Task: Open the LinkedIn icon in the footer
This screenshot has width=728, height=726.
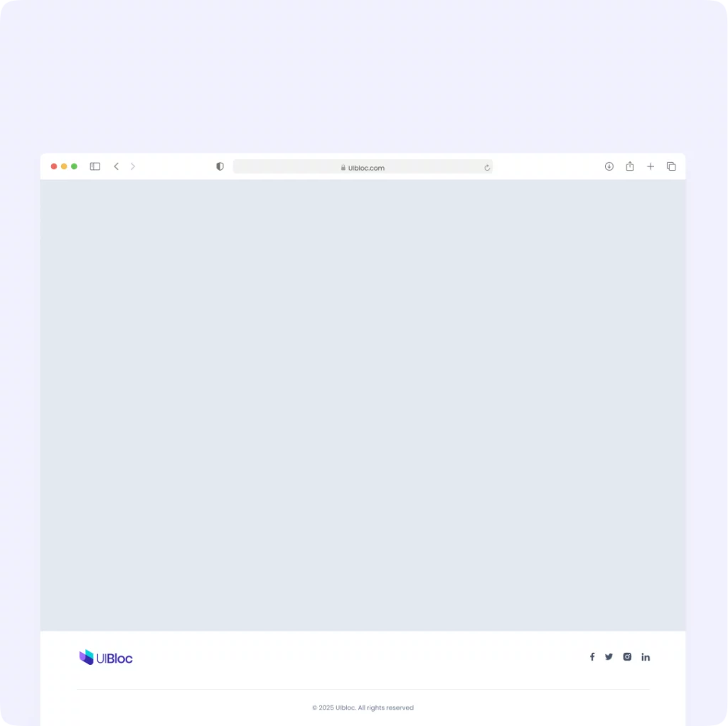Action: click(x=646, y=657)
